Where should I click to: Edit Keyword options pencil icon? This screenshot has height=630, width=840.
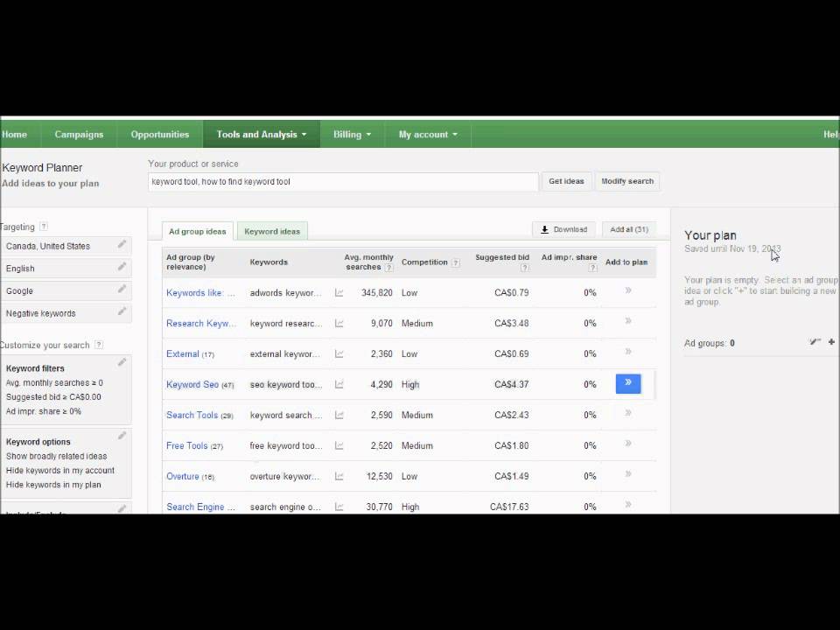point(122,436)
